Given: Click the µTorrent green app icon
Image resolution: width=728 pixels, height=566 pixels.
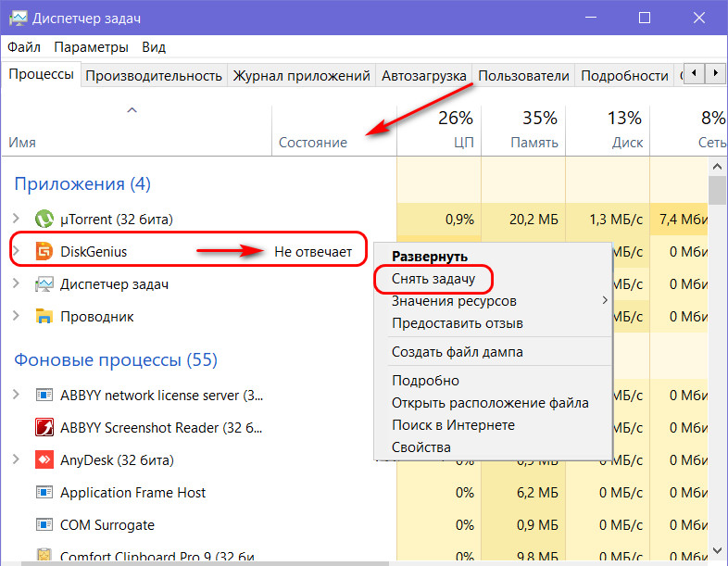Looking at the screenshot, I should (44, 220).
